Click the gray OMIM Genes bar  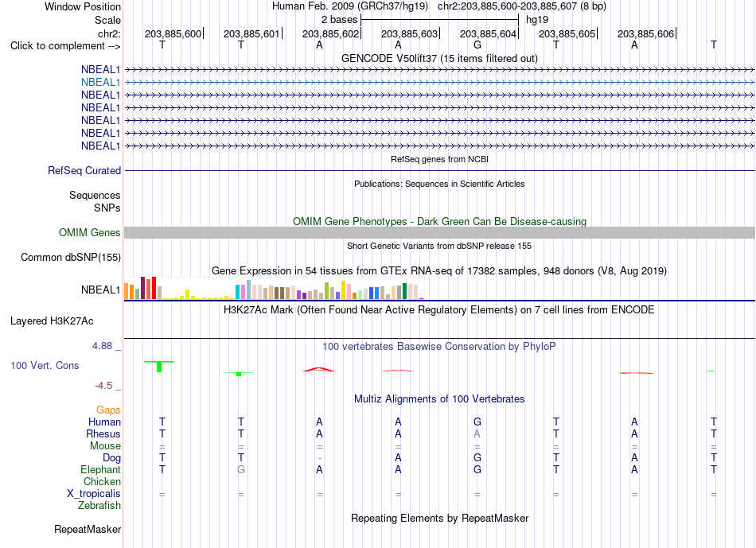pos(440,233)
